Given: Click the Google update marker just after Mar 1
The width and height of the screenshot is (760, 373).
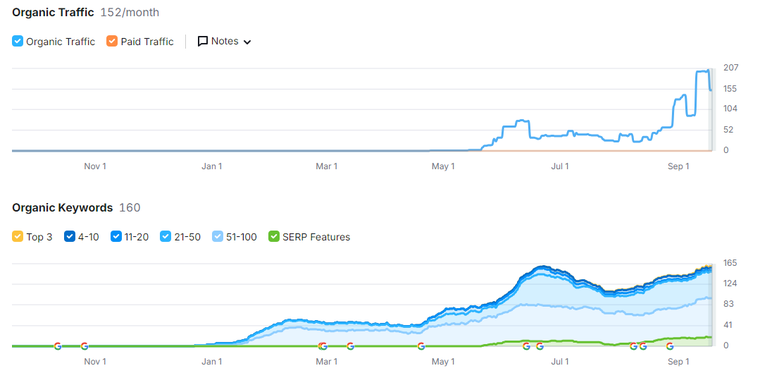Looking at the screenshot, I should coord(323,346).
